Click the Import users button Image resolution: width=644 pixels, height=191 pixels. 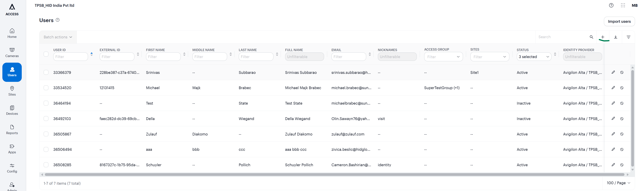pos(619,22)
